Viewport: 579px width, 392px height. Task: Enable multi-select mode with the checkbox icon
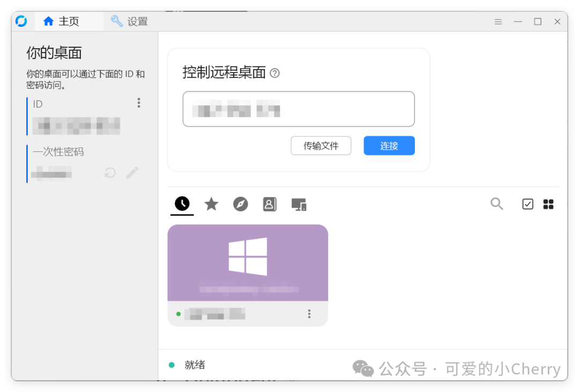click(x=528, y=204)
